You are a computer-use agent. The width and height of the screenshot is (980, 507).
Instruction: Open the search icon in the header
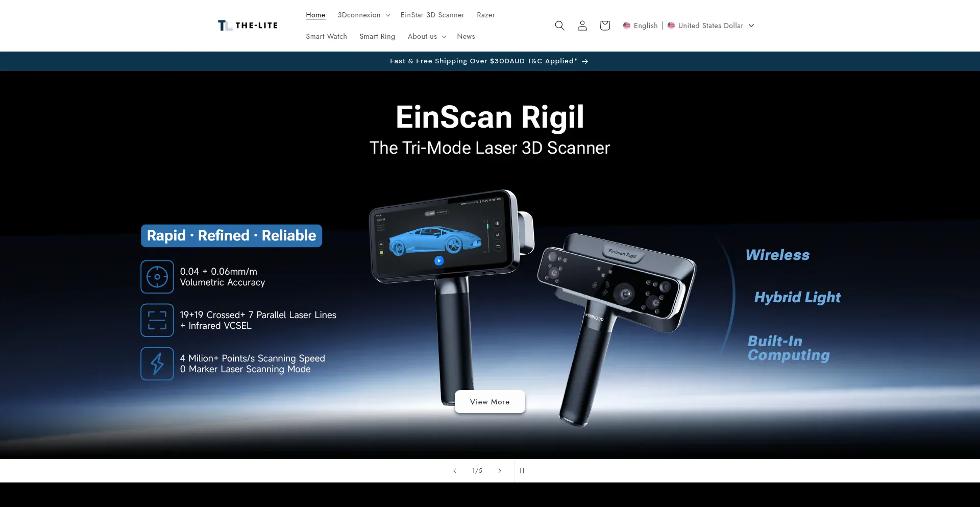559,26
